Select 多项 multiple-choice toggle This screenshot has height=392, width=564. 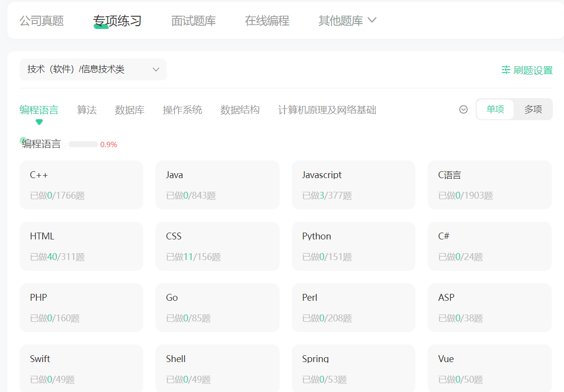[533, 109]
